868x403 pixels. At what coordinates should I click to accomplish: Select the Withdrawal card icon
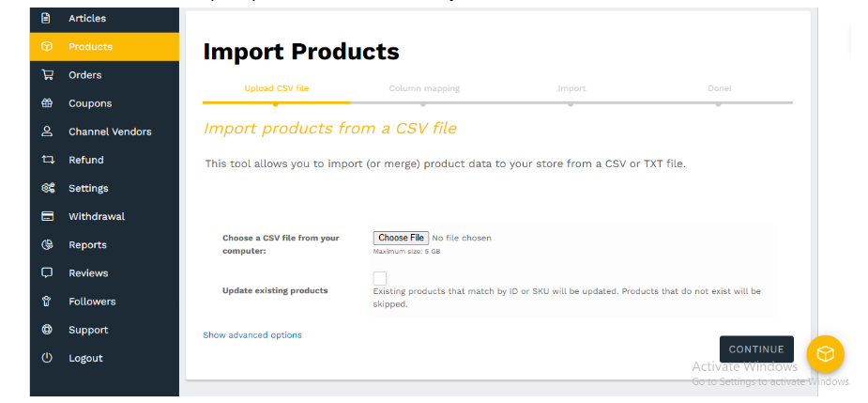click(x=48, y=216)
